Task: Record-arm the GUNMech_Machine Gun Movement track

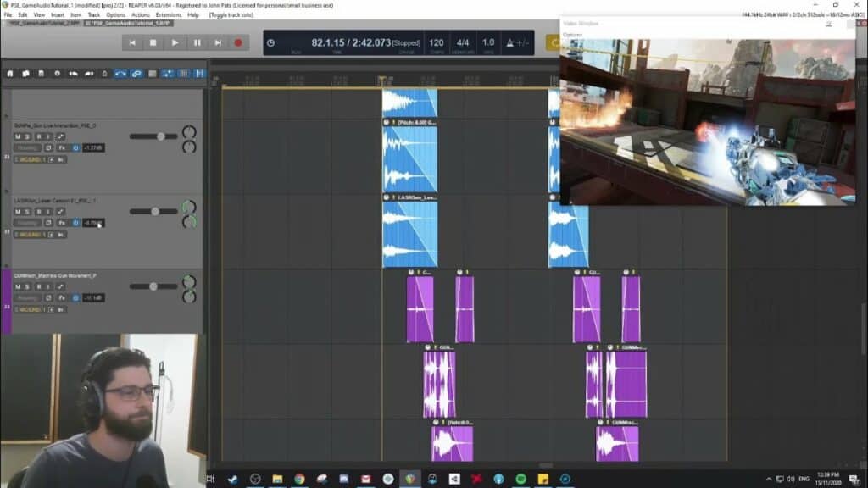Action: coord(37,286)
